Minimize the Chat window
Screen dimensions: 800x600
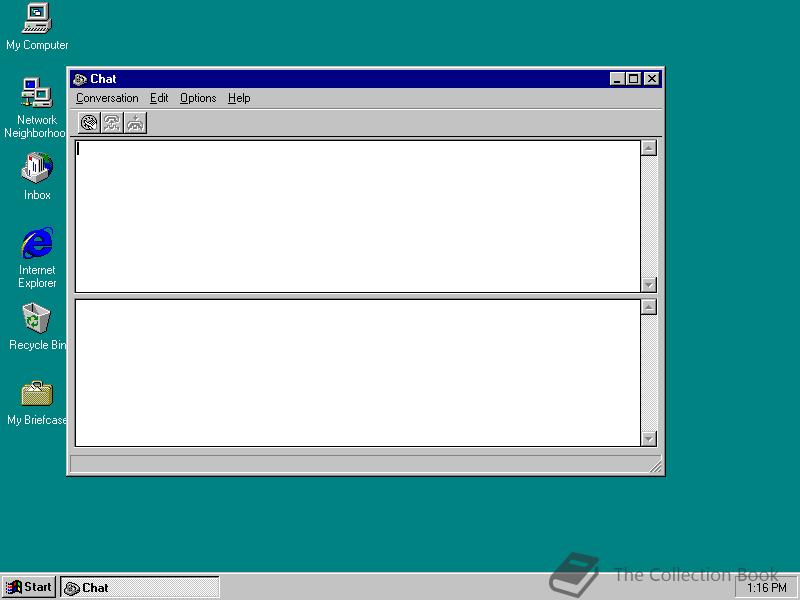point(617,79)
